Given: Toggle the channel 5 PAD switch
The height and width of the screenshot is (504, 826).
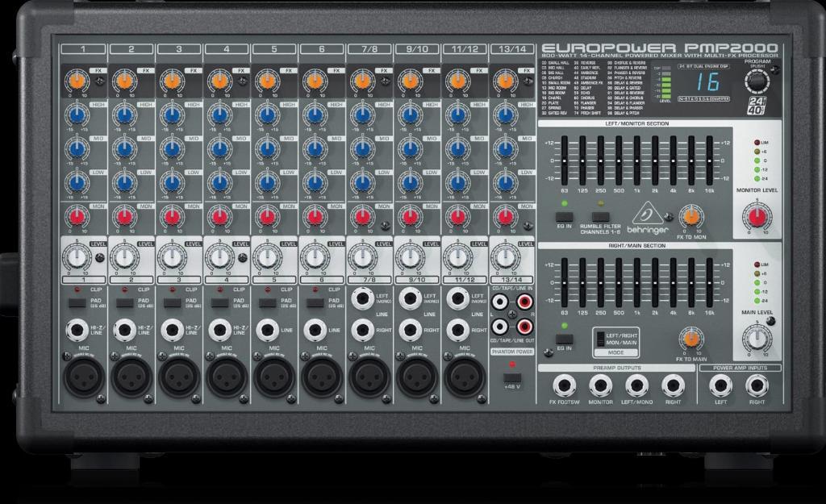Looking at the screenshot, I should (267, 303).
